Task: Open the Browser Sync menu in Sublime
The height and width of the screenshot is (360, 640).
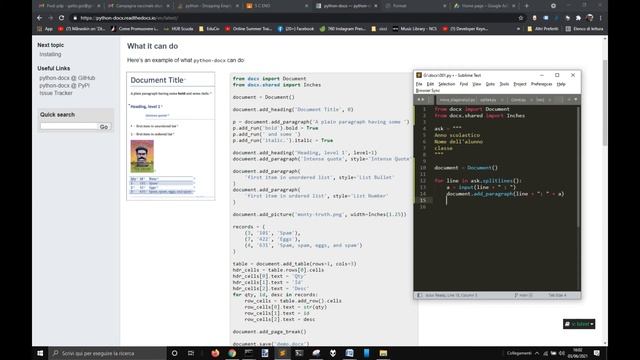Action: click(427, 91)
